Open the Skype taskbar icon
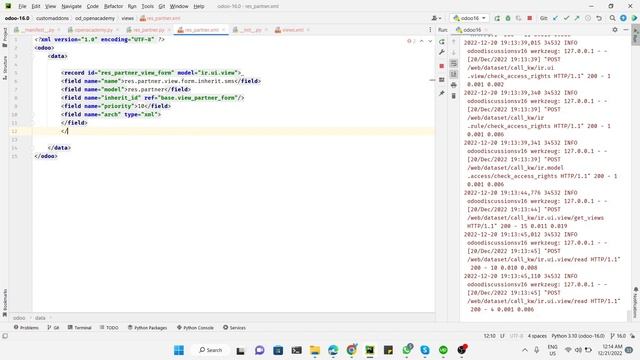 point(425,350)
